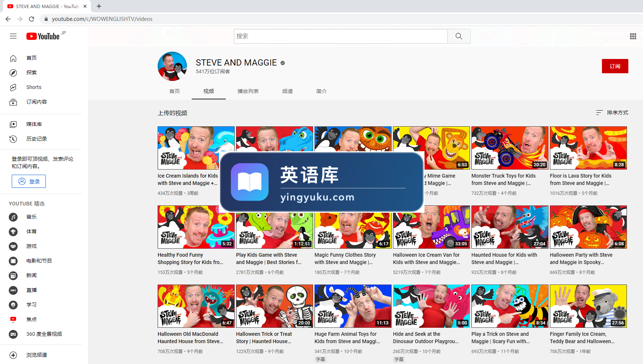Screen dimensions: 643x364
Task: Click the browser forward arrow
Action: (x=20, y=19)
